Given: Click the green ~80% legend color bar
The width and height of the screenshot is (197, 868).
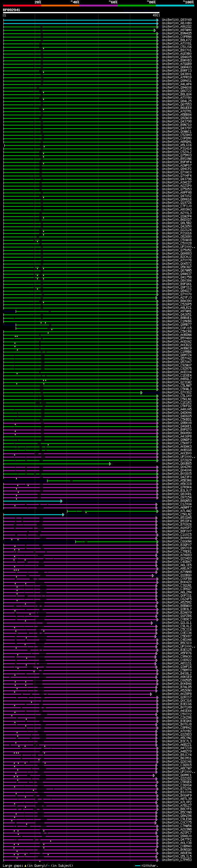Looking at the screenshot, I should coord(137,6).
